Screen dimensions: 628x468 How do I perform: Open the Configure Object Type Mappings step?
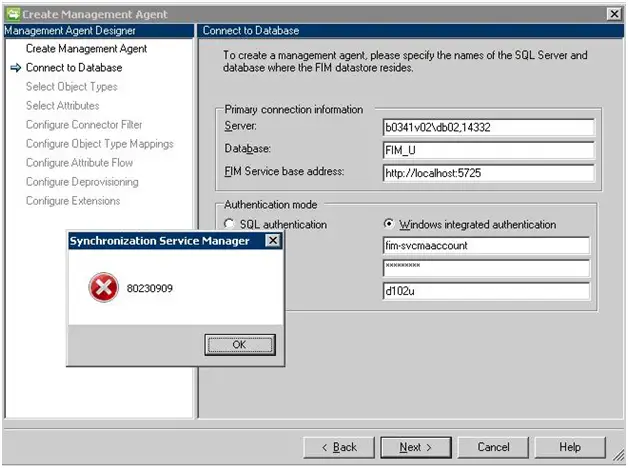coord(99,144)
